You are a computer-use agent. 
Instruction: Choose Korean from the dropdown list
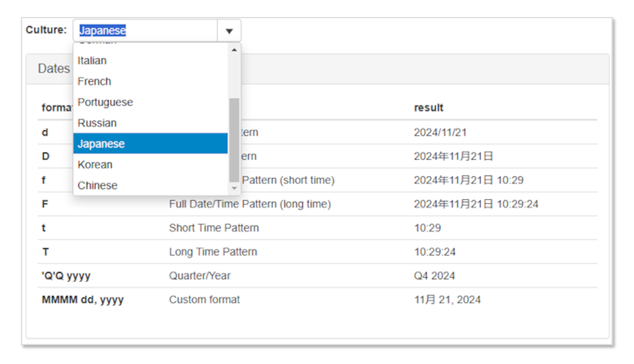[x=95, y=164]
